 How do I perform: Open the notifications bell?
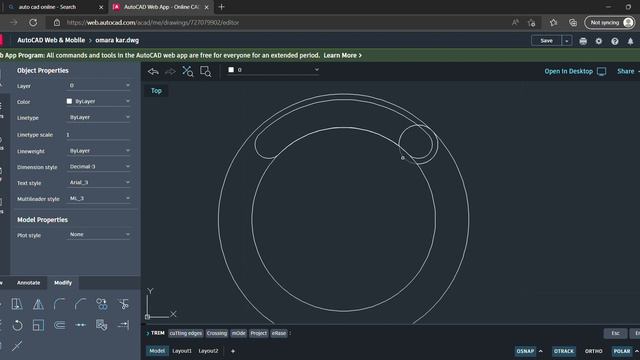[x=631, y=41]
